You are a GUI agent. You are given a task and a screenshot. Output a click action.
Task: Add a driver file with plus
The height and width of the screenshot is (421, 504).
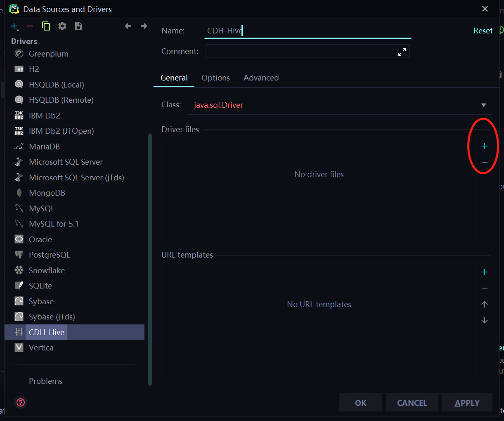pos(485,146)
